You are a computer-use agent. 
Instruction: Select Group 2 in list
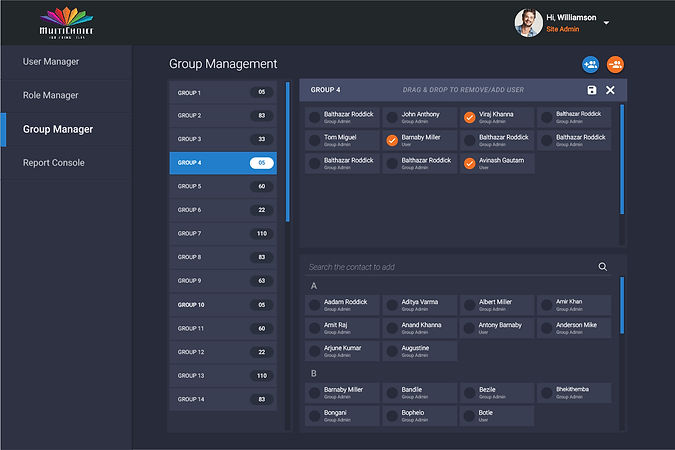(x=223, y=115)
